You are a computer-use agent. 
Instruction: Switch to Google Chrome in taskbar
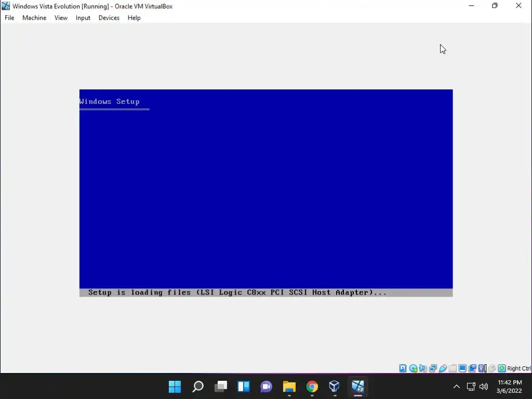(x=312, y=387)
